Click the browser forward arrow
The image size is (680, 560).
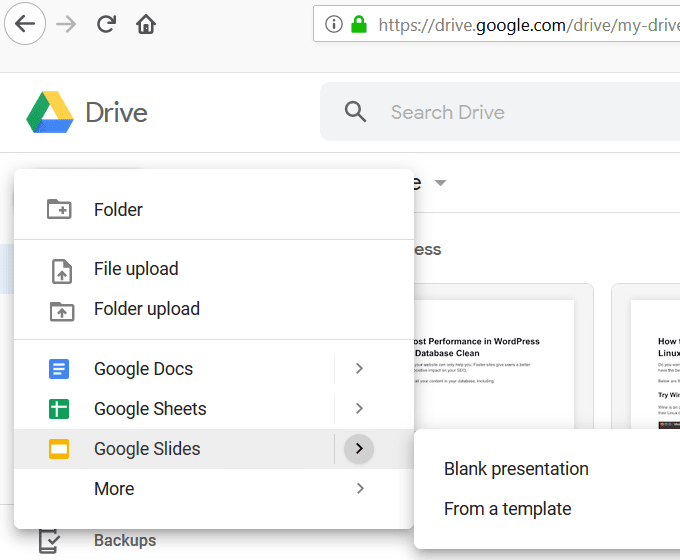pos(66,24)
